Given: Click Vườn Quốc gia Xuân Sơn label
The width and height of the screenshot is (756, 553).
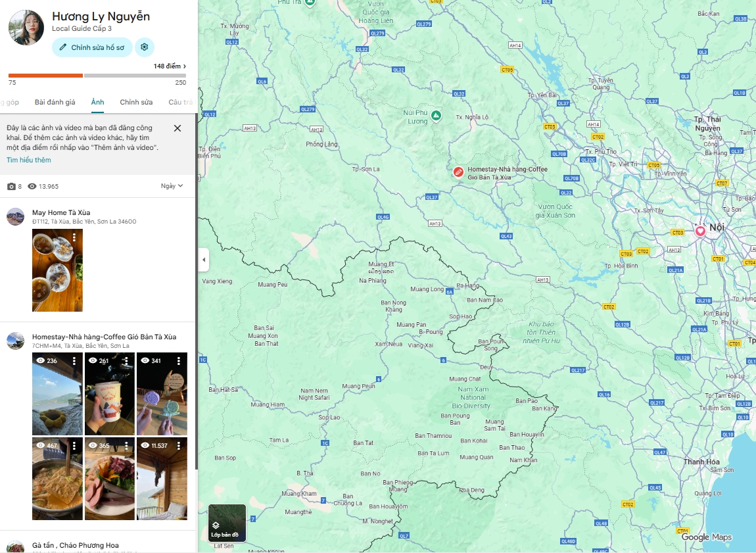Looking at the screenshot, I should [x=555, y=211].
